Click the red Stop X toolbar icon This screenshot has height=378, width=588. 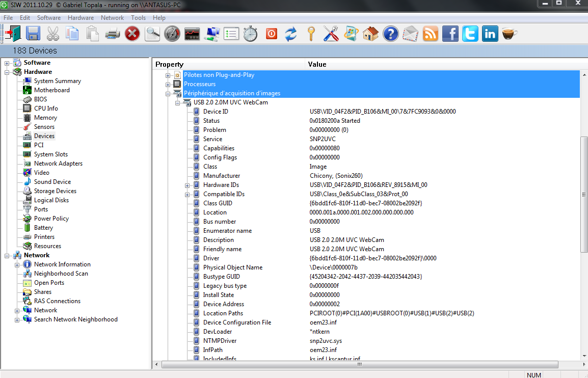132,34
